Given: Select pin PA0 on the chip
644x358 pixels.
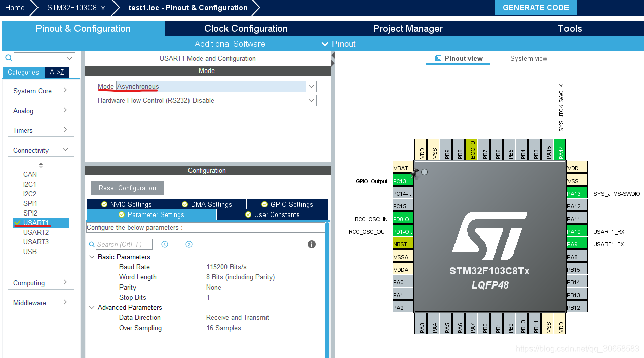Looking at the screenshot, I should point(403,282).
